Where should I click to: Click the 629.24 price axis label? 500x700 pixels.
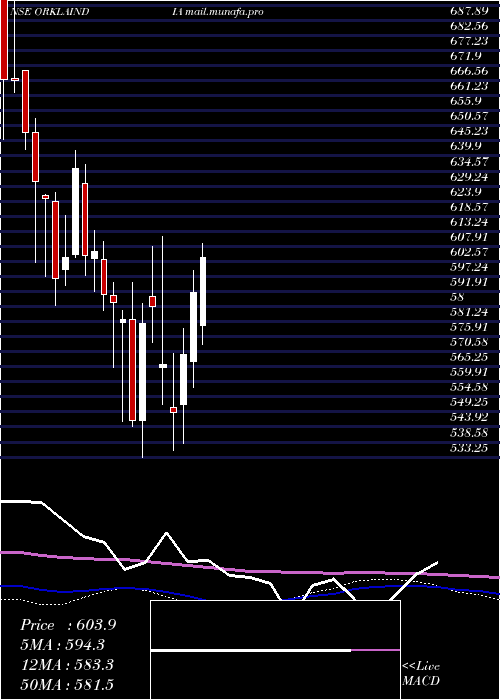click(x=469, y=177)
